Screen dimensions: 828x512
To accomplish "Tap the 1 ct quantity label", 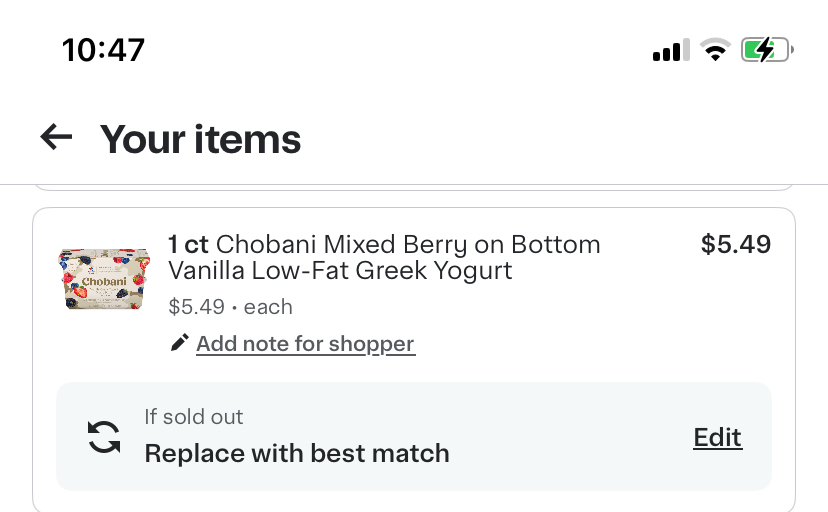I will [x=189, y=245].
